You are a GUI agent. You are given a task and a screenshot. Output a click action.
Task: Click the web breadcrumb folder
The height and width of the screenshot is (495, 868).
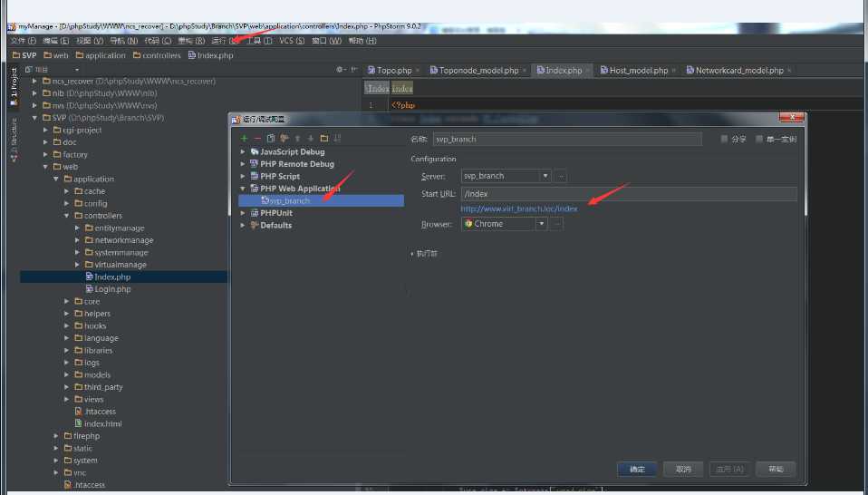coord(56,55)
